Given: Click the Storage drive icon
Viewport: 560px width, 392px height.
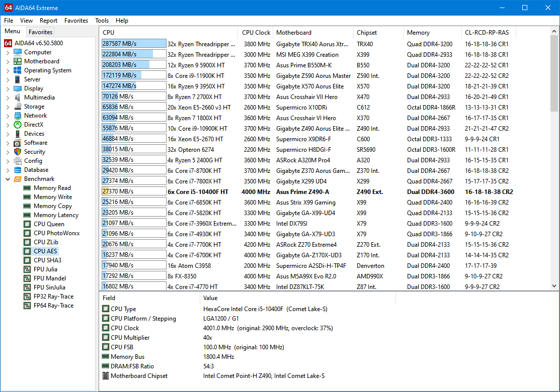Looking at the screenshot, I should pos(18,107).
